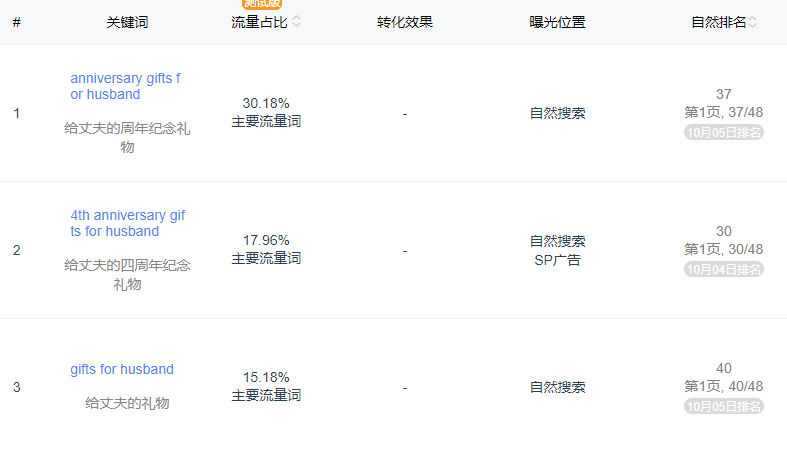Select the 曝光位置 column header

(557, 22)
